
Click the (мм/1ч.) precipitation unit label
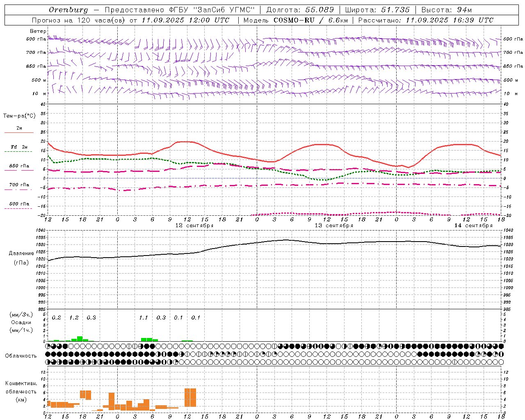pos(21,330)
